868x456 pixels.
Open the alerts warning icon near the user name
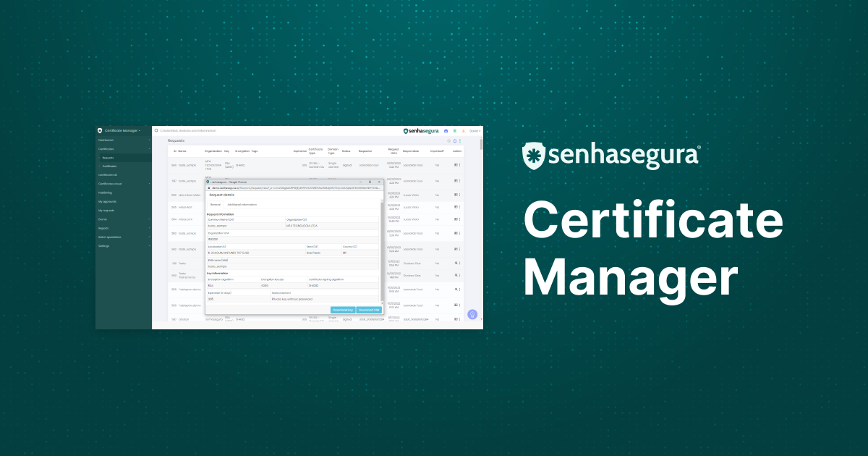click(x=462, y=131)
